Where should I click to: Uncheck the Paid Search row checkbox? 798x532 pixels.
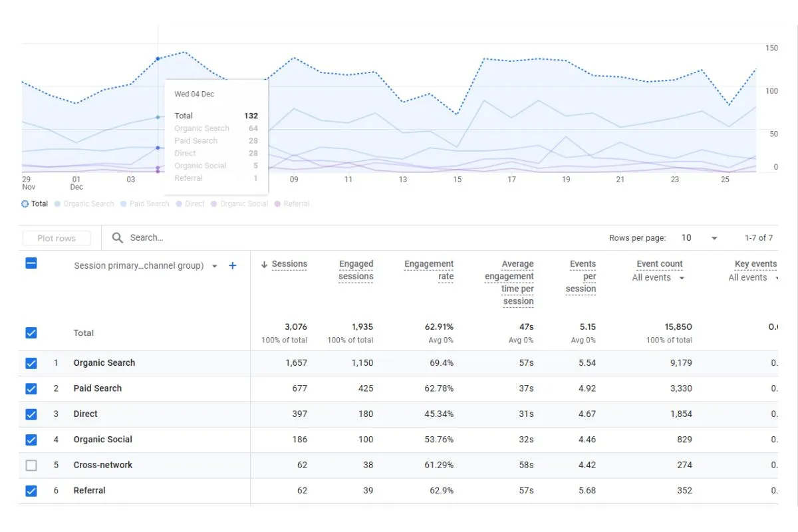[x=31, y=388]
